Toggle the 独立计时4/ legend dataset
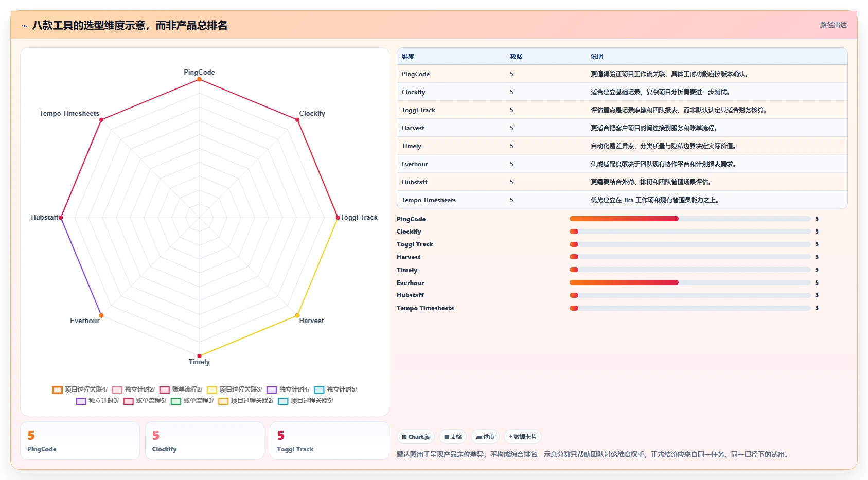The image size is (868, 480). (x=288, y=389)
